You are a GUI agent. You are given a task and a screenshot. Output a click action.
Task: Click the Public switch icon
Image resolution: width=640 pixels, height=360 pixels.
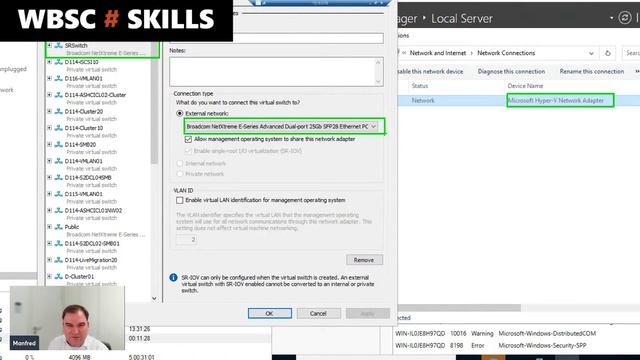tap(58, 227)
